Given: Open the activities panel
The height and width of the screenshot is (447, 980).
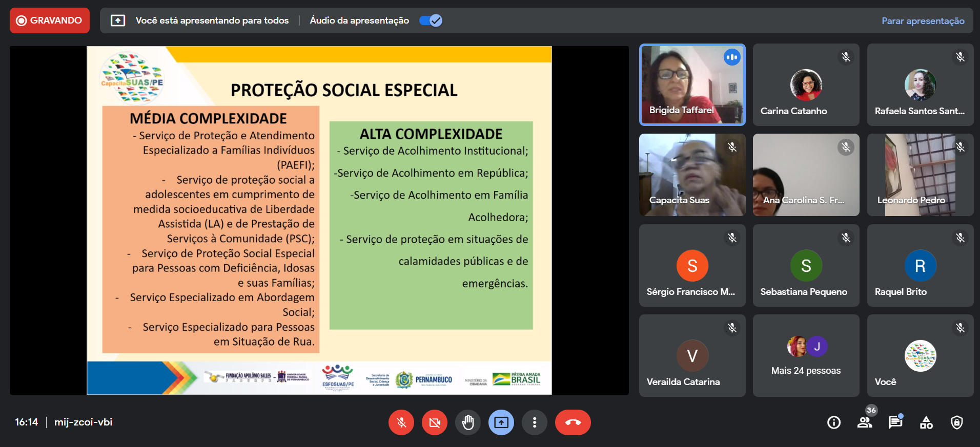Looking at the screenshot, I should pyautogui.click(x=926, y=422).
